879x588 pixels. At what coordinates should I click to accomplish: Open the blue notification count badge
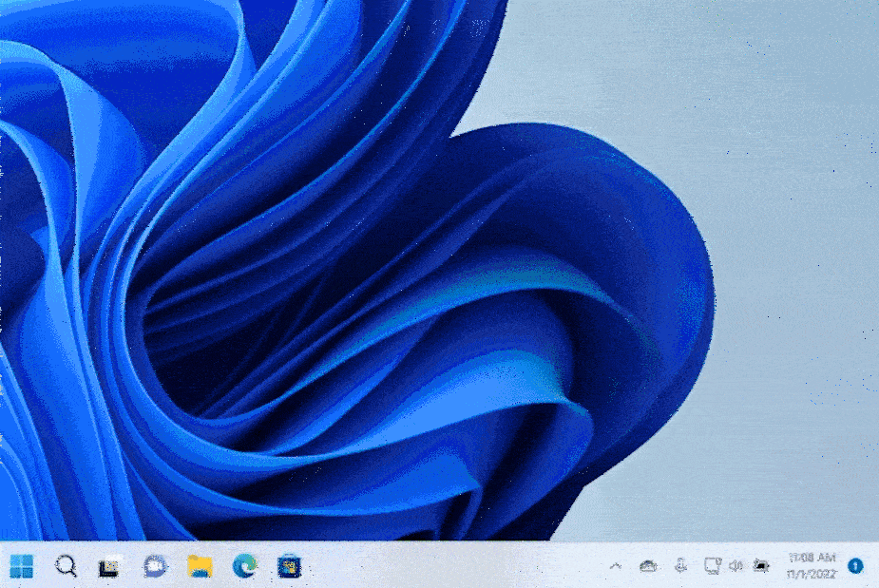(855, 566)
